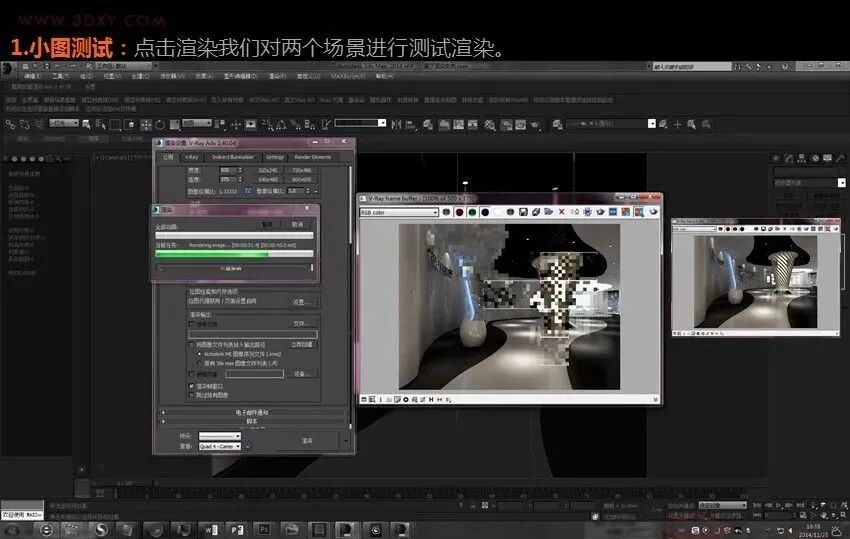Click the frame buffer bottom-right expand arrow
This screenshot has height=539, width=850.
click(655, 400)
